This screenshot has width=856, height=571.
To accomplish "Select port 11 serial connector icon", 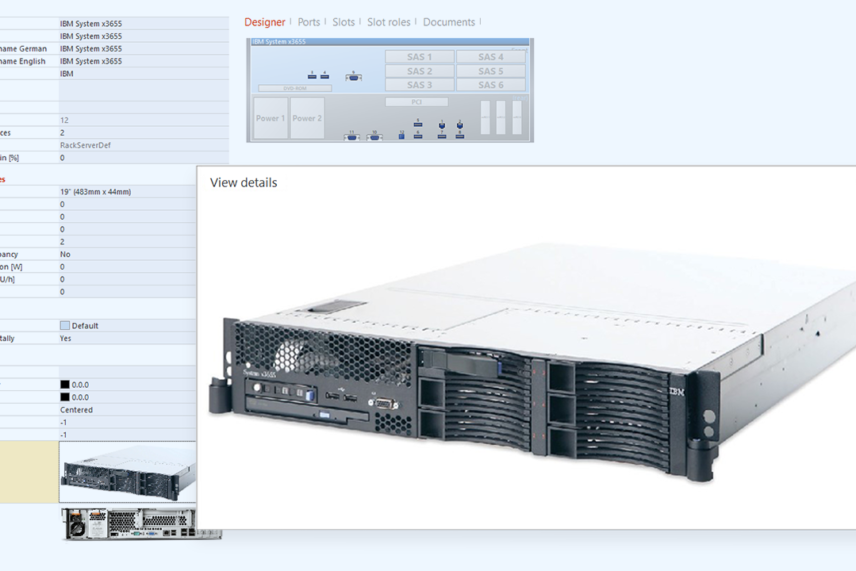I will pyautogui.click(x=352, y=137).
